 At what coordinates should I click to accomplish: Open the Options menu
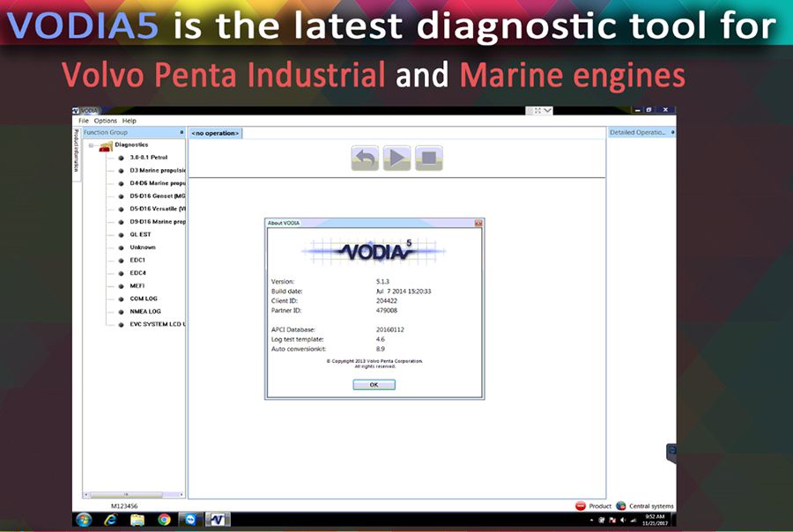pyautogui.click(x=105, y=121)
